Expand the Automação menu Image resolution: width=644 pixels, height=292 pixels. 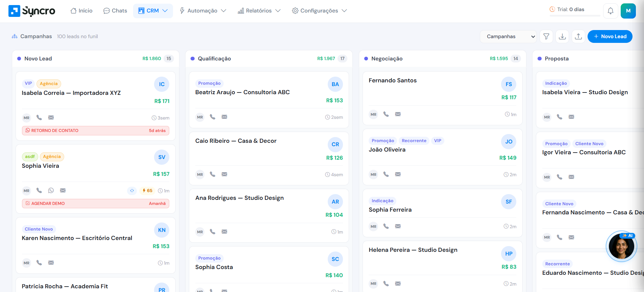pyautogui.click(x=203, y=11)
